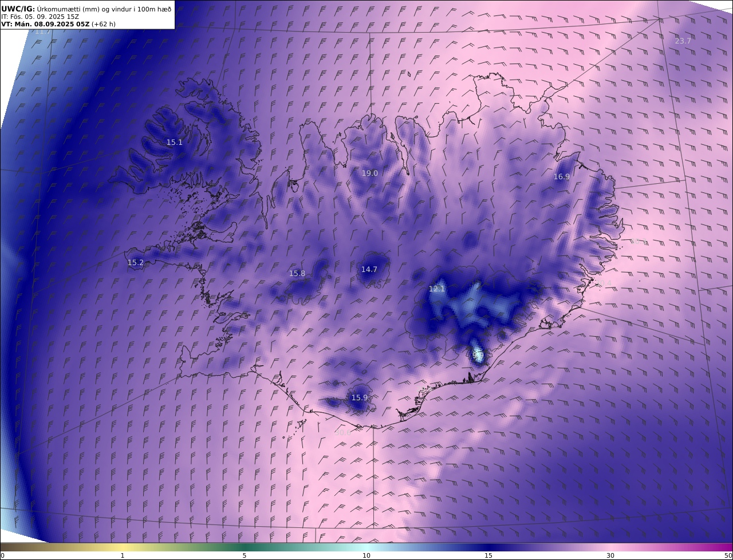
Task: Click the colorbar tick label 30
Action: pyautogui.click(x=610, y=555)
